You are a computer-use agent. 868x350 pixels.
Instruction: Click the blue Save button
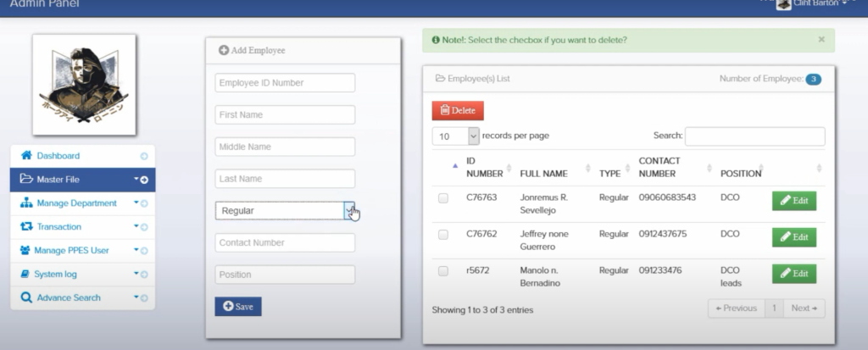[238, 306]
